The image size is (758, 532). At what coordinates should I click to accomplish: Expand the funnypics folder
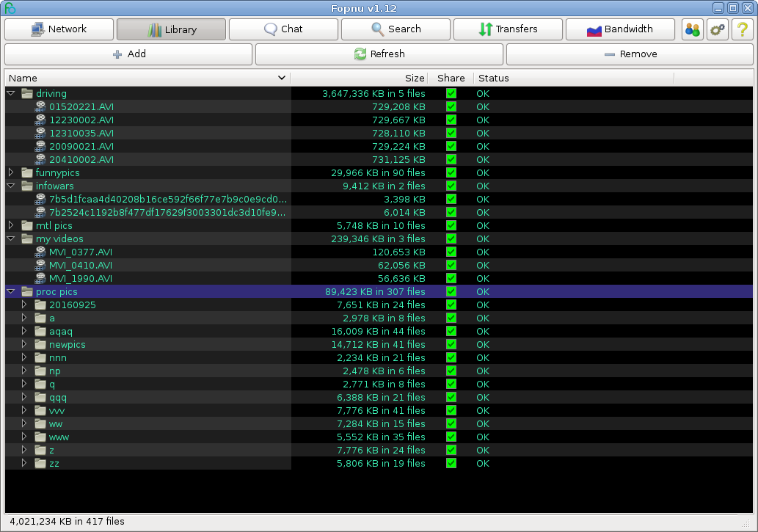point(11,173)
